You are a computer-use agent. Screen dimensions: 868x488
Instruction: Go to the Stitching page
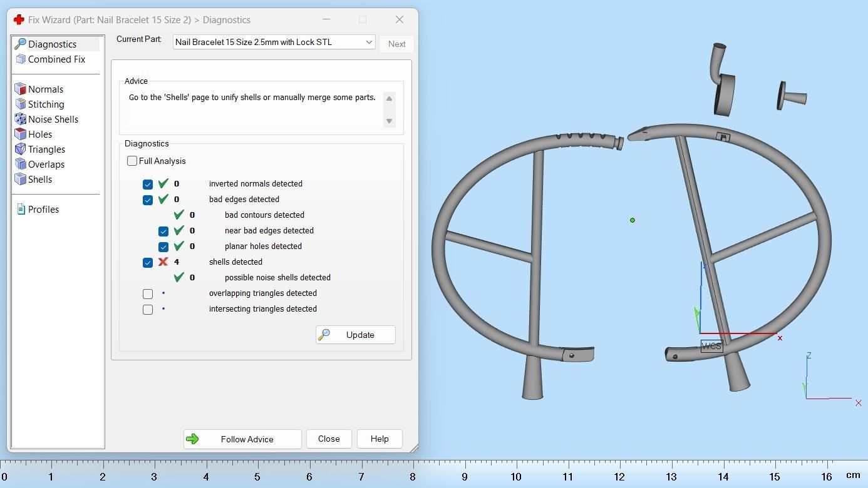(46, 104)
